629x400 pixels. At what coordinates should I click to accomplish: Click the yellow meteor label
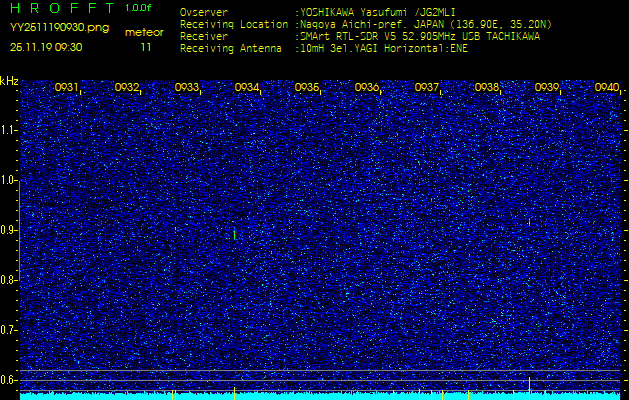(143, 32)
